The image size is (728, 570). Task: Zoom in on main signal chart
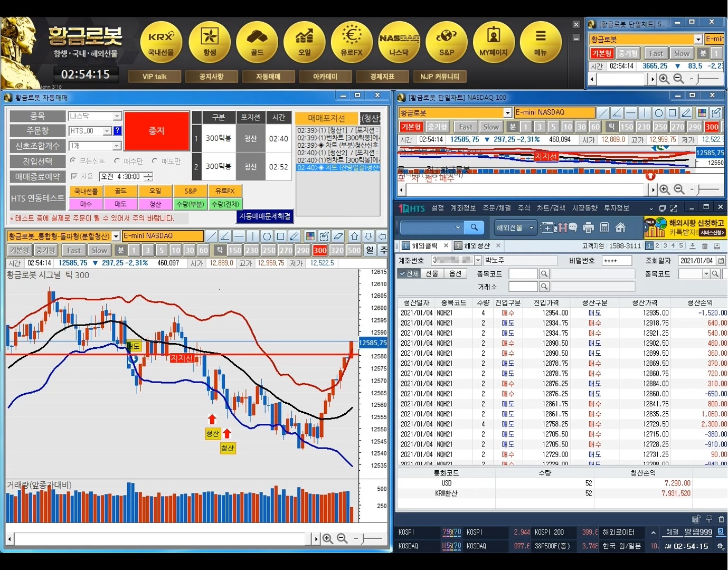(x=328, y=538)
